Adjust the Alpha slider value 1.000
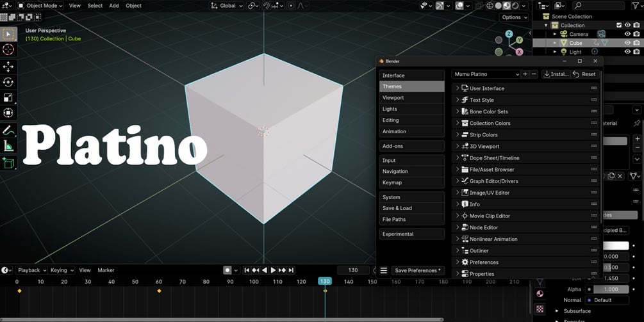644x322 pixels. point(611,289)
